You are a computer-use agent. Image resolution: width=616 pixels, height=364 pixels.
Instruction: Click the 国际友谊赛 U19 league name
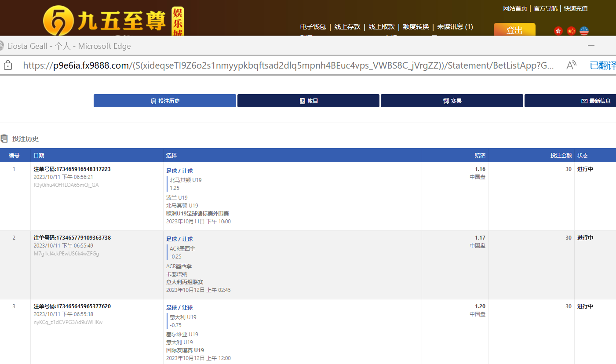coord(185,350)
